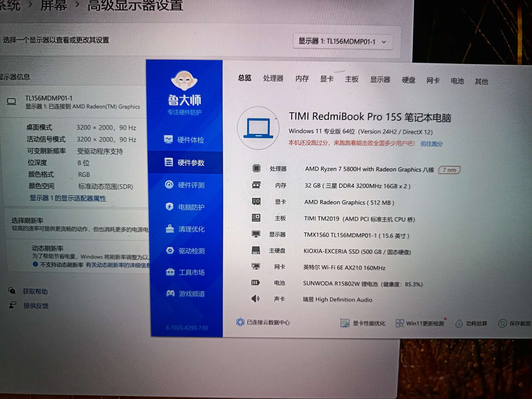Click SUNWODA R15B02W battery text
The width and height of the screenshot is (532, 399).
pos(363,283)
